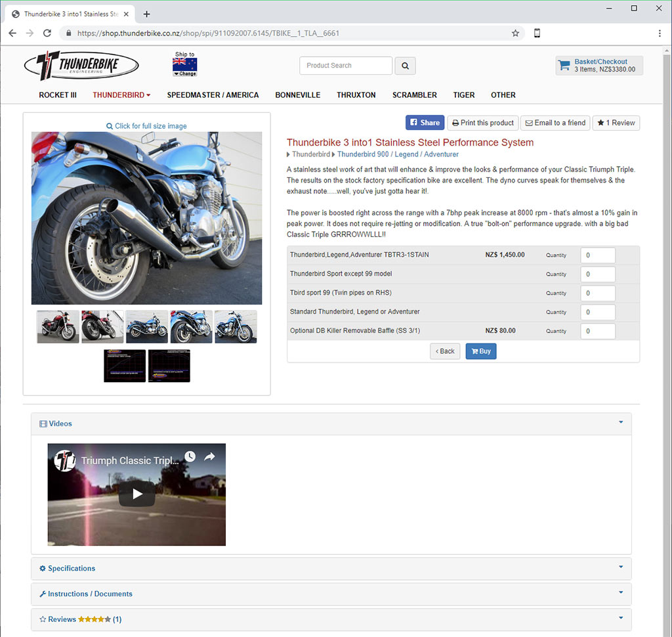Click Watch later clock icon on video
The height and width of the screenshot is (637, 672).
(x=190, y=457)
